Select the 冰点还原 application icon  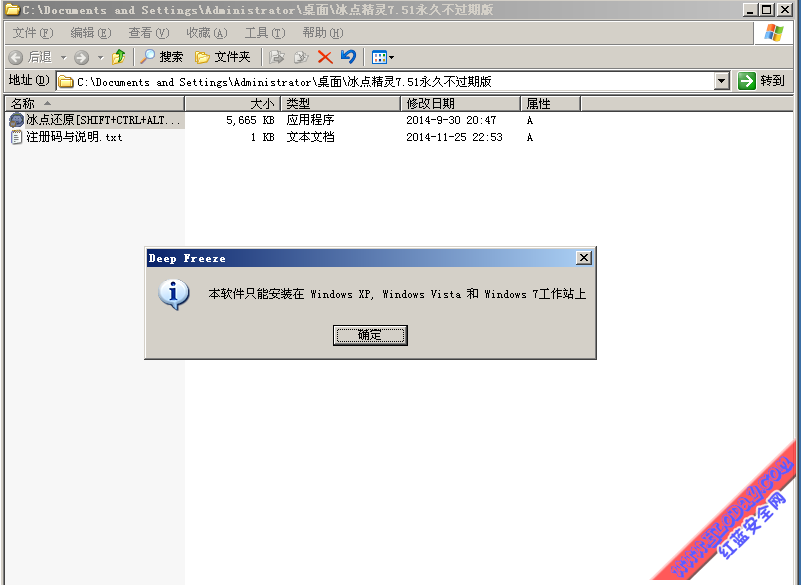coord(16,120)
